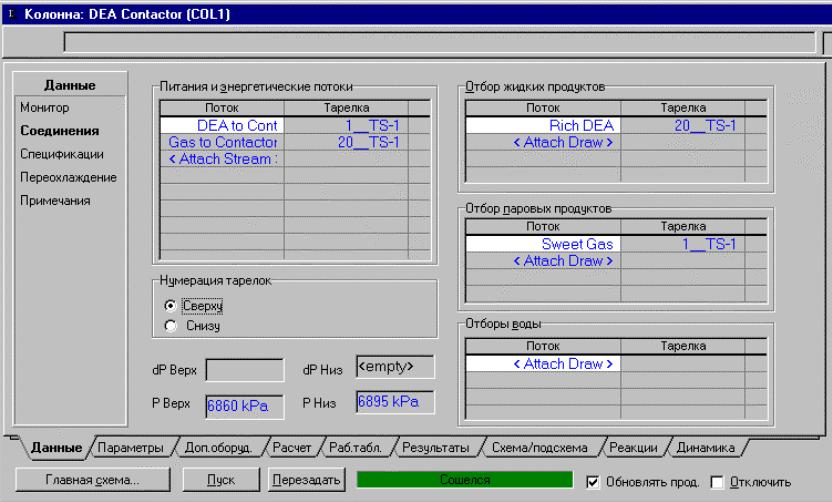
Task: Click < Attach Draw > under Sweet Gas
Action: [543, 261]
